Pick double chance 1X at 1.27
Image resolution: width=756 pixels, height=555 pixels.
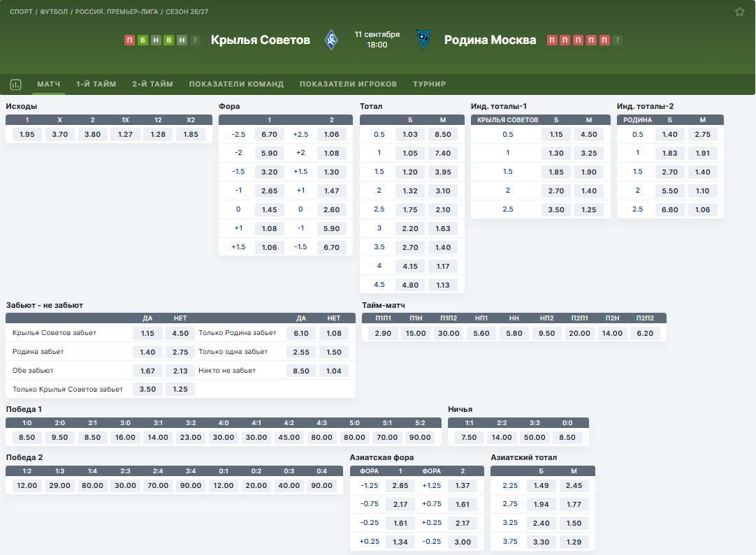click(125, 135)
